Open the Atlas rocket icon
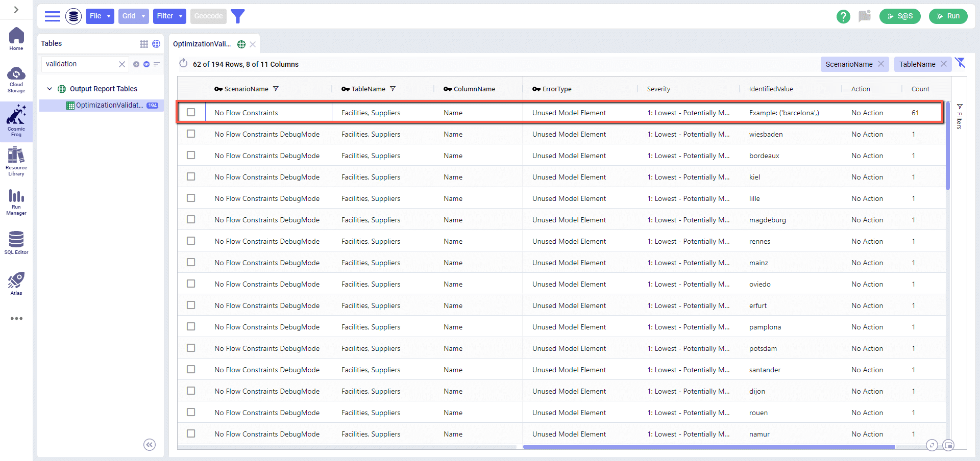This screenshot has width=980, height=461. coord(16,284)
